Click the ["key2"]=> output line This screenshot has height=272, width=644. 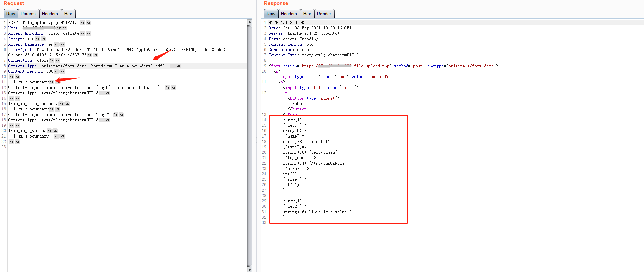click(x=295, y=206)
